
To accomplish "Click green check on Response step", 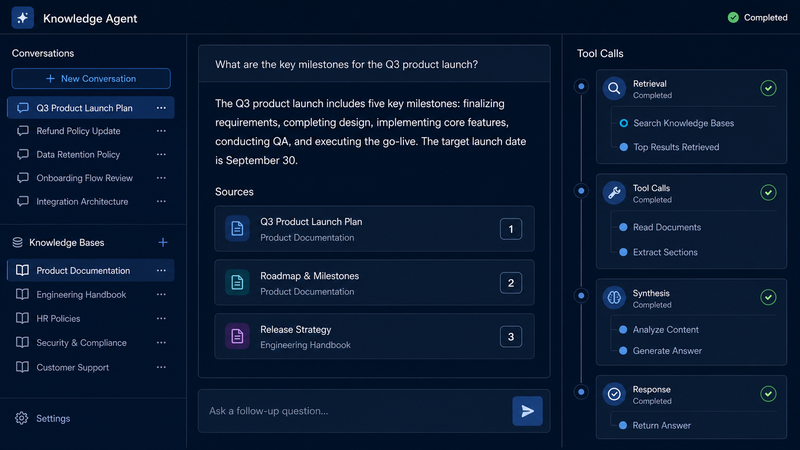I will pos(768,393).
